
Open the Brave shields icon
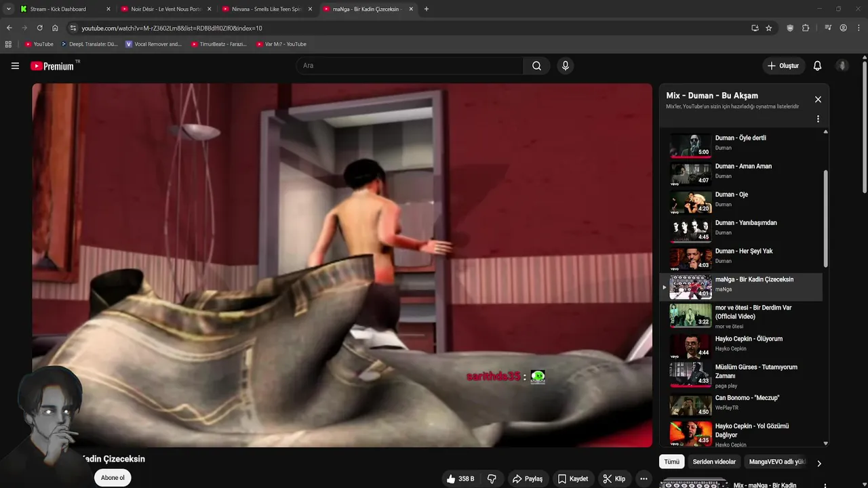tap(790, 28)
